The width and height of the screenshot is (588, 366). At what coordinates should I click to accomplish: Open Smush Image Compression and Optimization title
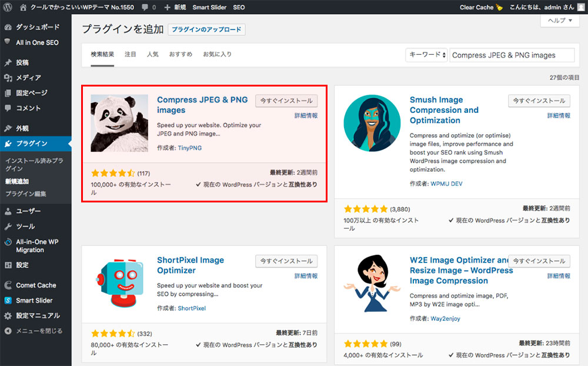pos(445,110)
